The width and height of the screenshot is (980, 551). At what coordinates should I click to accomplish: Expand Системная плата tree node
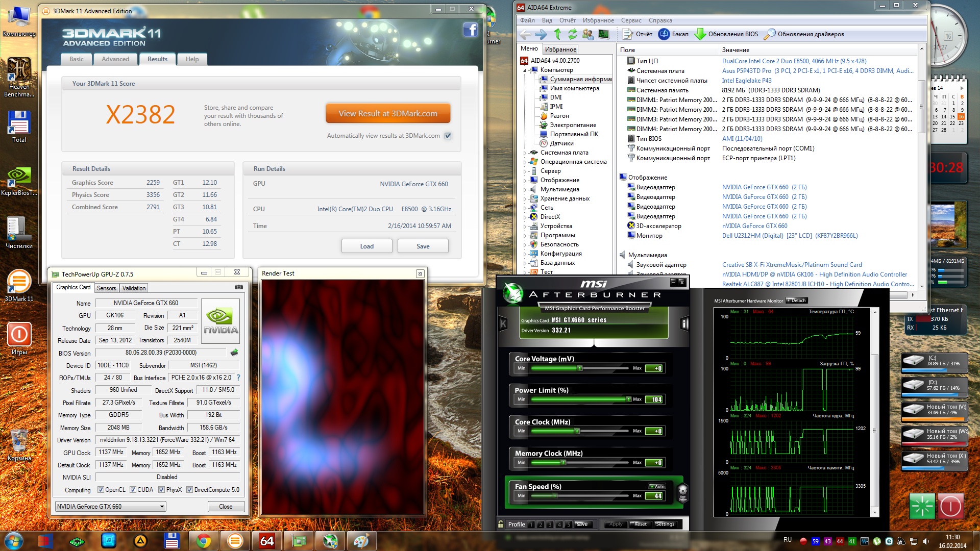pyautogui.click(x=525, y=153)
